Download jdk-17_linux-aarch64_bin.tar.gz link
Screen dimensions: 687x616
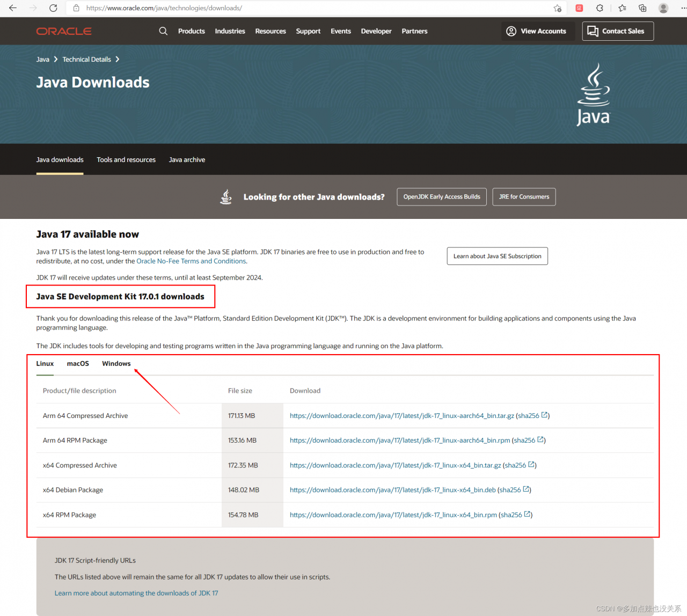[x=402, y=416]
